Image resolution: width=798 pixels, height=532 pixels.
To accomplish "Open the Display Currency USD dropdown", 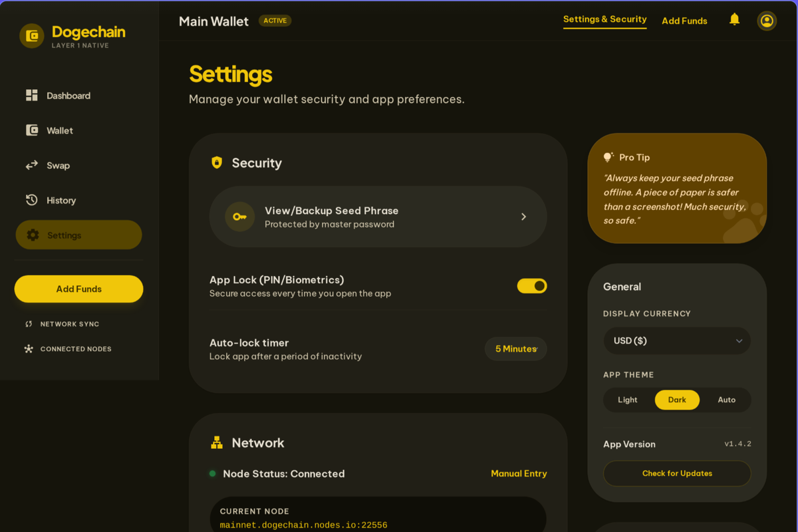I will pyautogui.click(x=677, y=340).
